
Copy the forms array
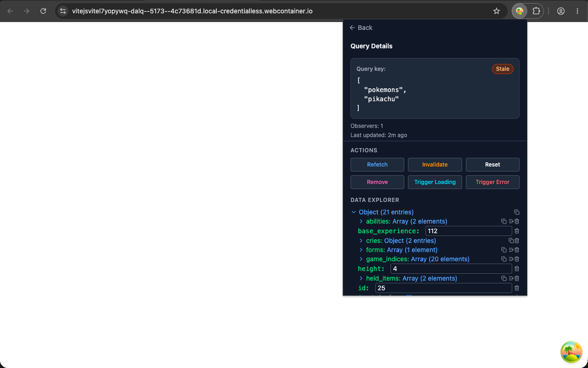tap(504, 250)
